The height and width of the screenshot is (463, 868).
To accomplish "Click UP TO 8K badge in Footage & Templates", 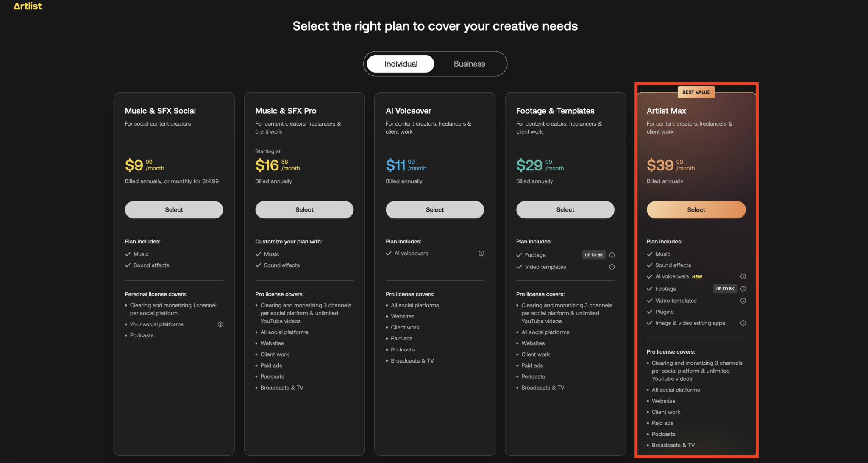I will pyautogui.click(x=593, y=255).
